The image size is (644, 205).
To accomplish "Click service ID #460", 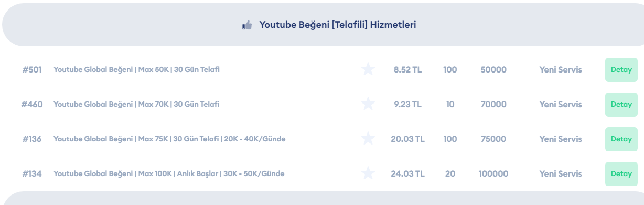I will pyautogui.click(x=31, y=104).
